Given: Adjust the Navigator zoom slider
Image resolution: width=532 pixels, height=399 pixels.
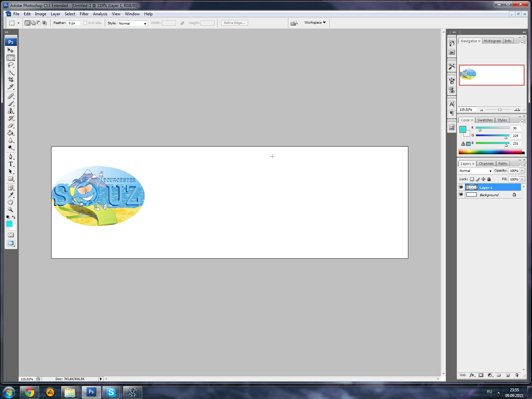Looking at the screenshot, I should coord(499,110).
